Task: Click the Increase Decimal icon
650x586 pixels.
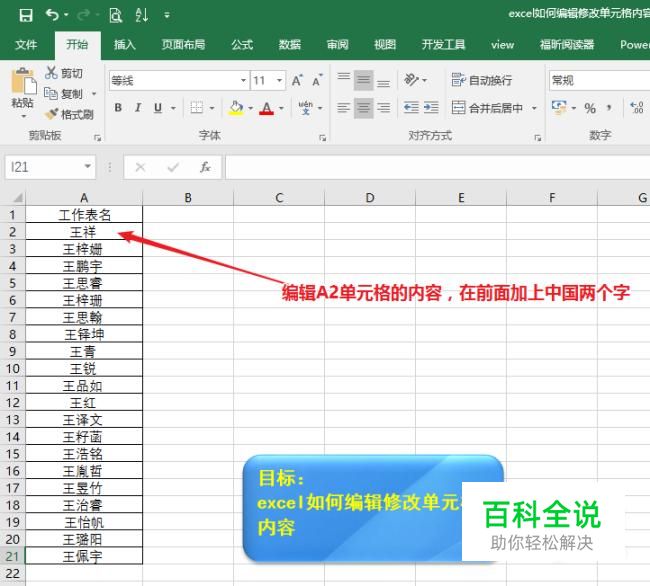Action: point(636,108)
